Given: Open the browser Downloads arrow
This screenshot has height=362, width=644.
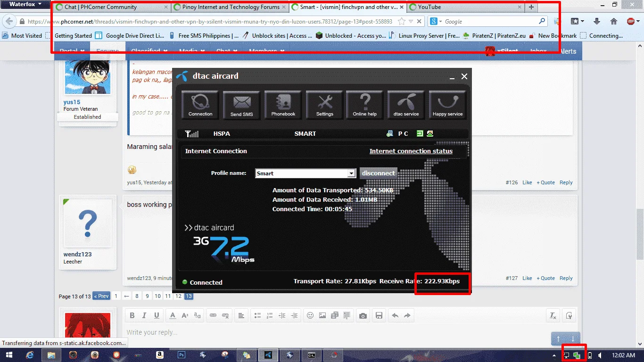Looking at the screenshot, I should pos(596,21).
